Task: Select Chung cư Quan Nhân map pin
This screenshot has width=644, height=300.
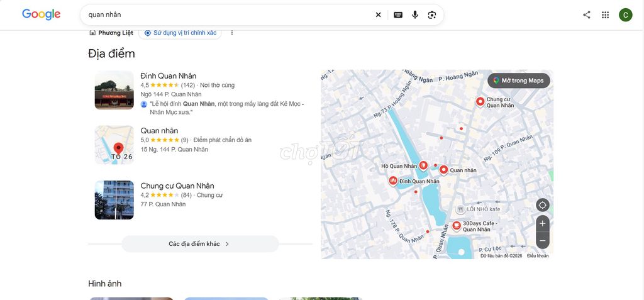Action: coord(480,101)
